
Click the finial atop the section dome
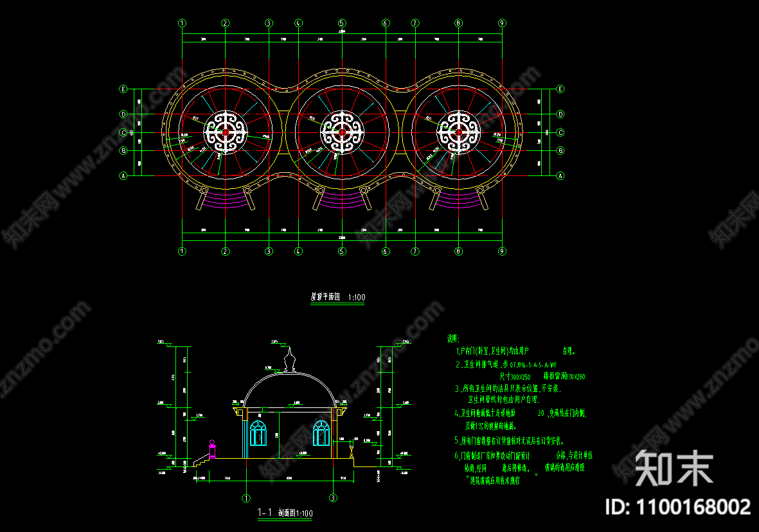(289, 360)
